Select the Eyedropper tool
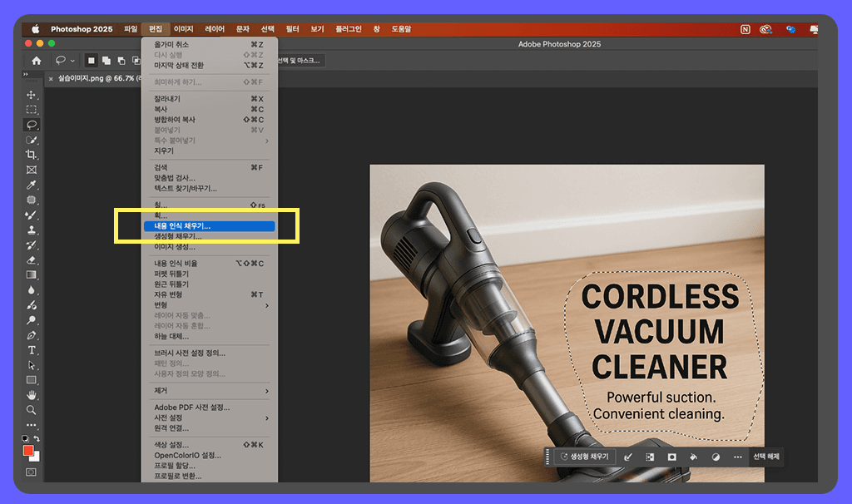 click(32, 185)
